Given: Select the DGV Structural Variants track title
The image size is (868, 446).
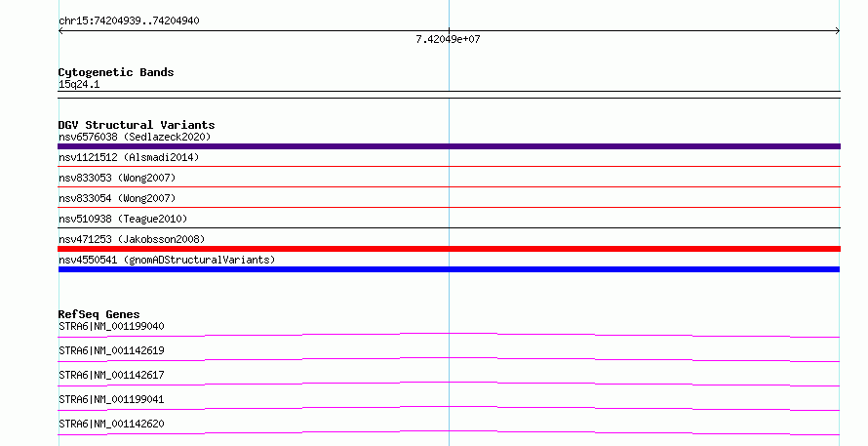Looking at the screenshot, I should tap(137, 125).
